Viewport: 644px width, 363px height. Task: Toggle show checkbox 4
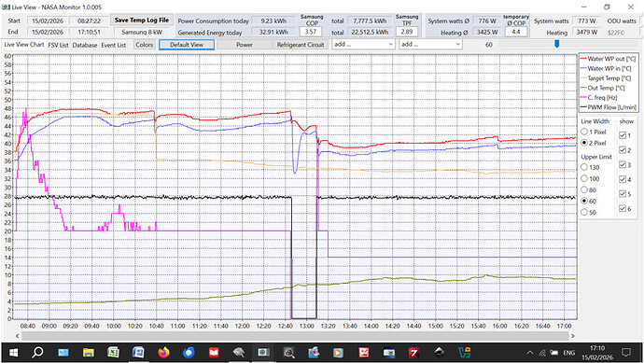pyautogui.click(x=623, y=179)
